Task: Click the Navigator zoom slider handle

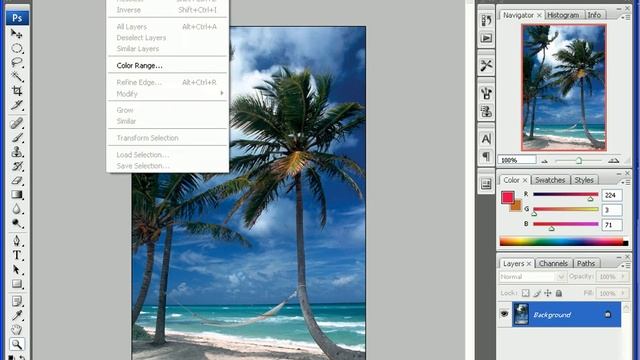Action: 579,161
